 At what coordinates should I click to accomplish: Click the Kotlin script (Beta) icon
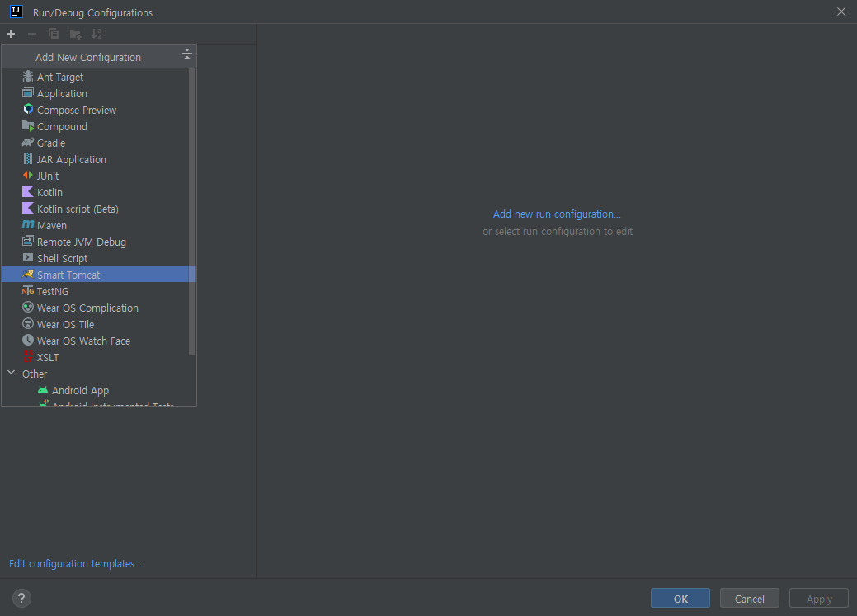click(x=28, y=209)
